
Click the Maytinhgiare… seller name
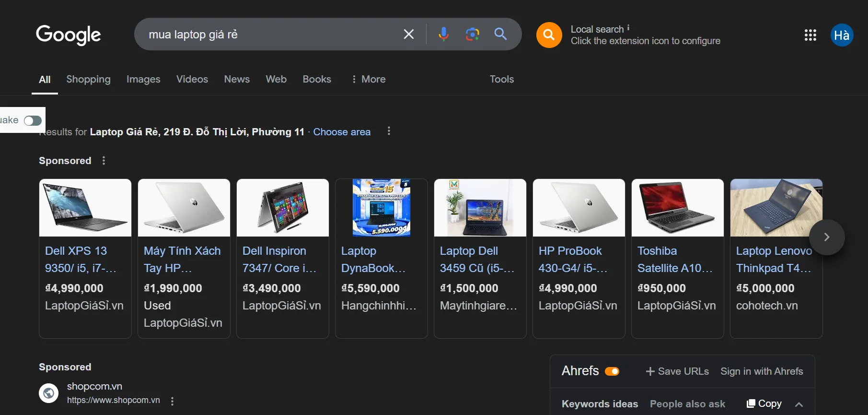tap(479, 306)
